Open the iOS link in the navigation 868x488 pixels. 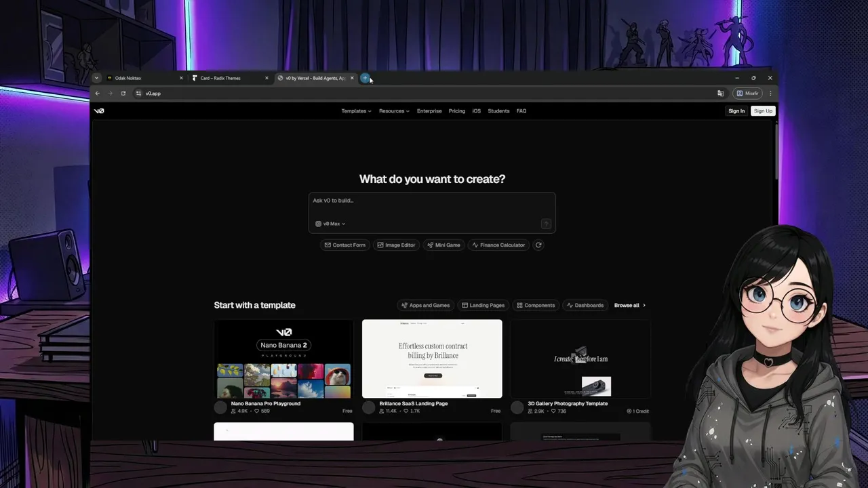tap(477, 110)
